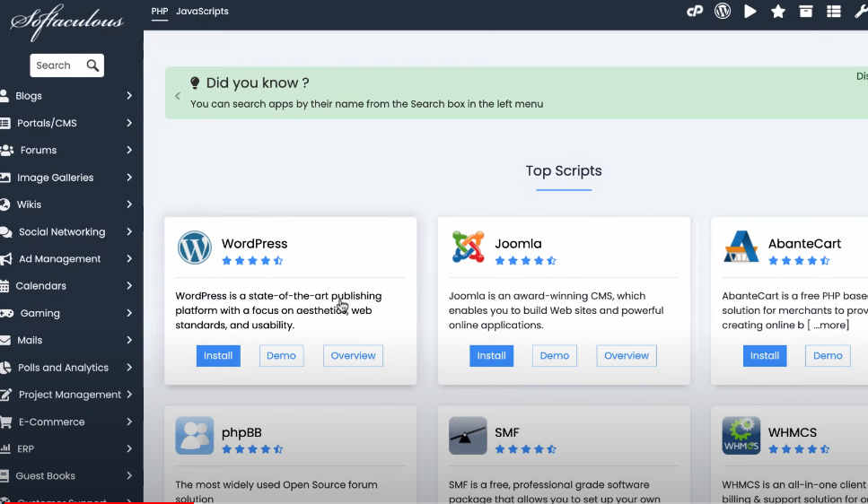Click the E-Commerce cart icon
The image size is (868, 504).
pos(6,421)
